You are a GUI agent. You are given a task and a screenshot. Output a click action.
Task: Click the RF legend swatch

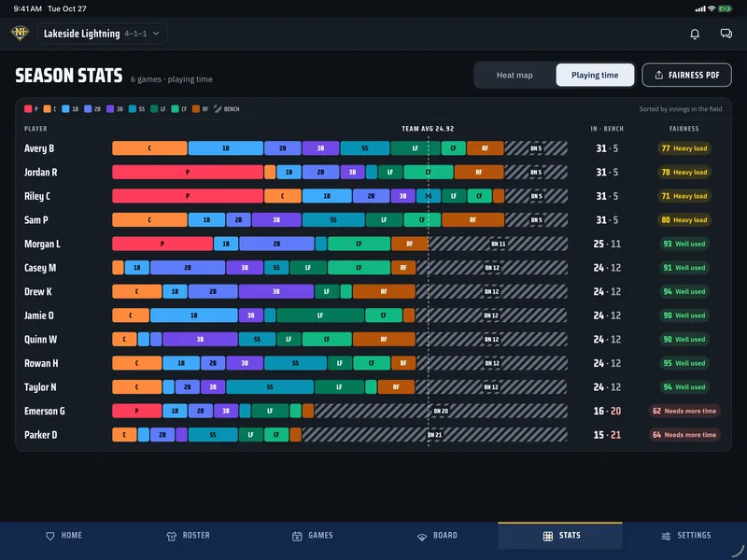tap(196, 109)
